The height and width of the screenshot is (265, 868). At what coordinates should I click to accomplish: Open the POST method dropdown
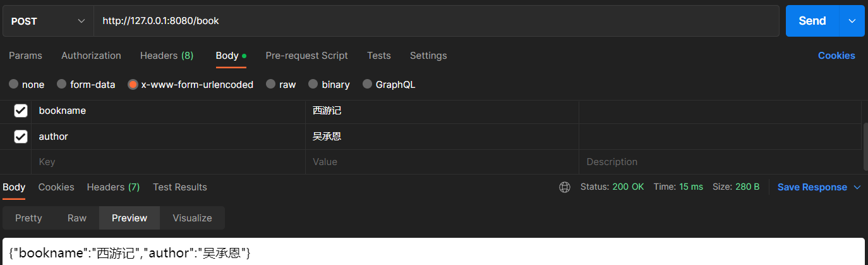(x=48, y=21)
